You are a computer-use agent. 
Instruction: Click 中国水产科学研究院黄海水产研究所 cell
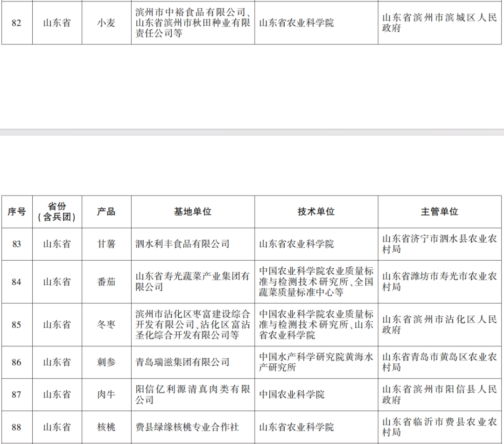(316, 362)
